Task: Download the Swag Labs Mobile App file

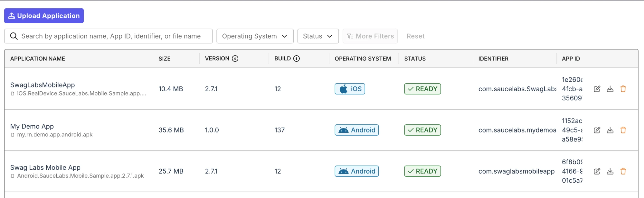Action: click(x=610, y=171)
